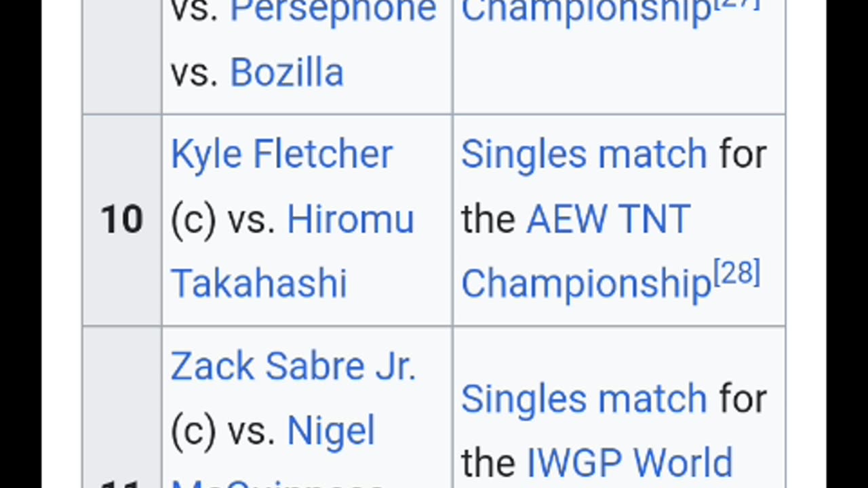Open the Bozilla link
The height and width of the screenshot is (488, 868).
tap(286, 73)
